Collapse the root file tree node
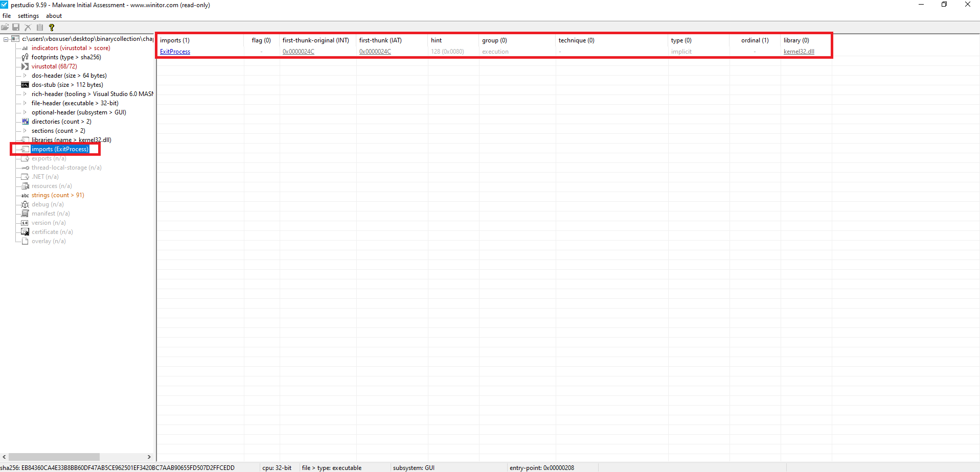This screenshot has height=472, width=980. coord(6,39)
